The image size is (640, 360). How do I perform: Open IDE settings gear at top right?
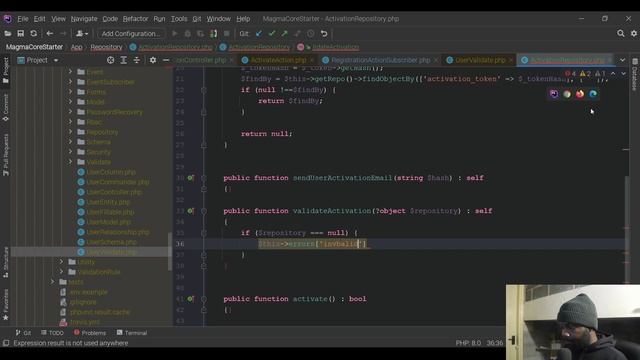[633, 33]
